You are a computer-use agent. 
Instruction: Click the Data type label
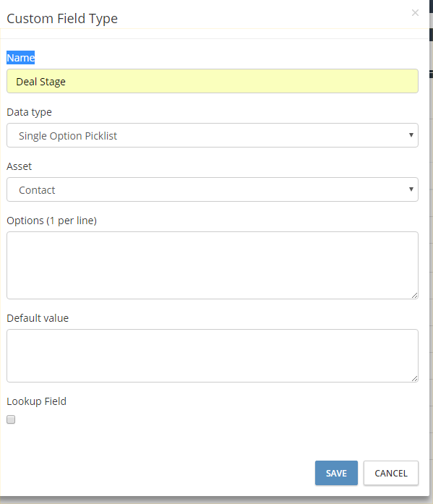coord(29,112)
